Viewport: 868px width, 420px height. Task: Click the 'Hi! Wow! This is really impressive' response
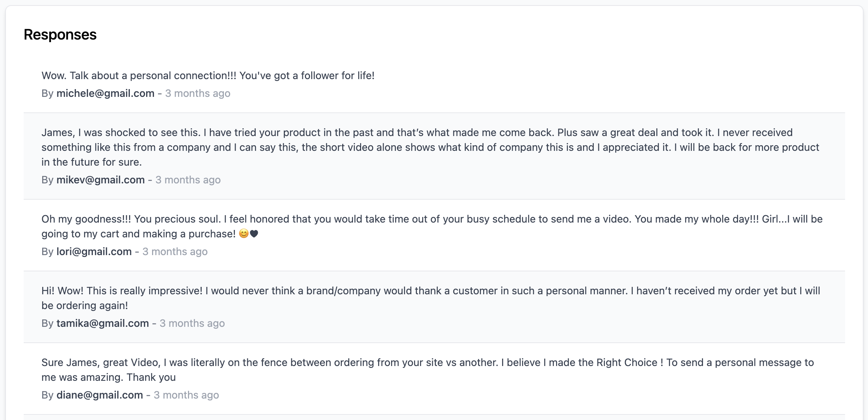click(x=431, y=298)
